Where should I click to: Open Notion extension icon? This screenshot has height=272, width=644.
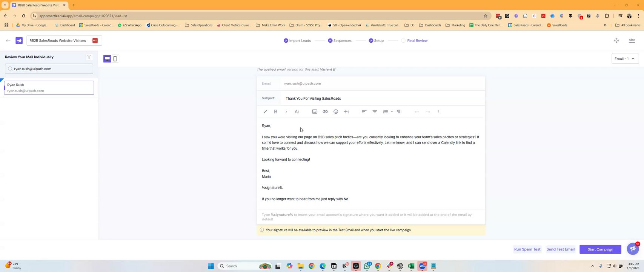(x=589, y=16)
